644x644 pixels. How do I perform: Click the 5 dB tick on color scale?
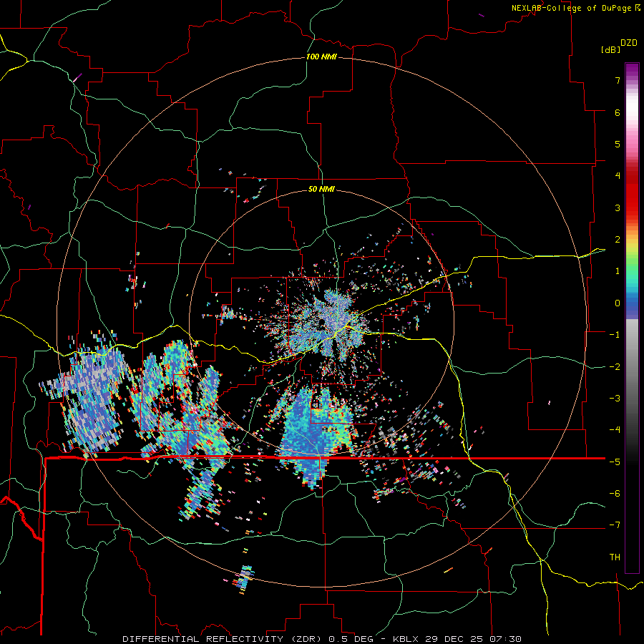[618, 144]
